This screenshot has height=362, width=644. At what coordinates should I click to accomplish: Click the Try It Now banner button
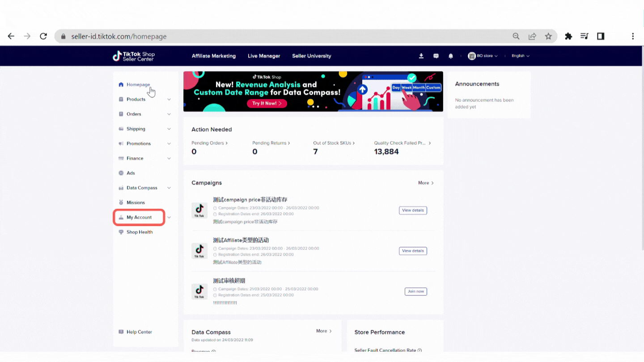(x=267, y=103)
